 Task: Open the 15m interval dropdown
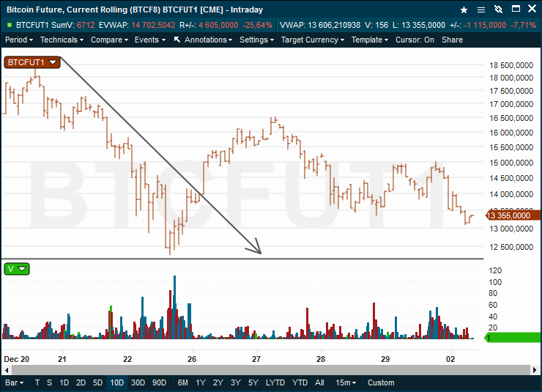345,382
